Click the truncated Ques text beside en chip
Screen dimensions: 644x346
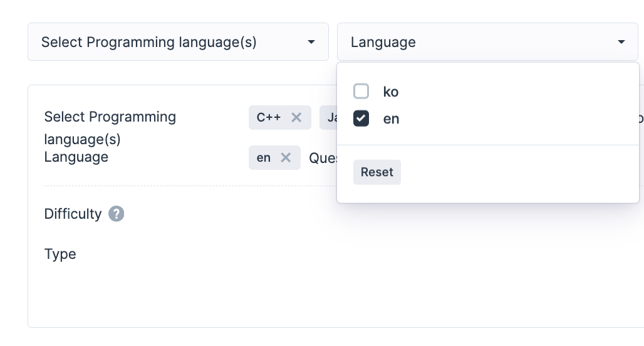click(x=323, y=158)
